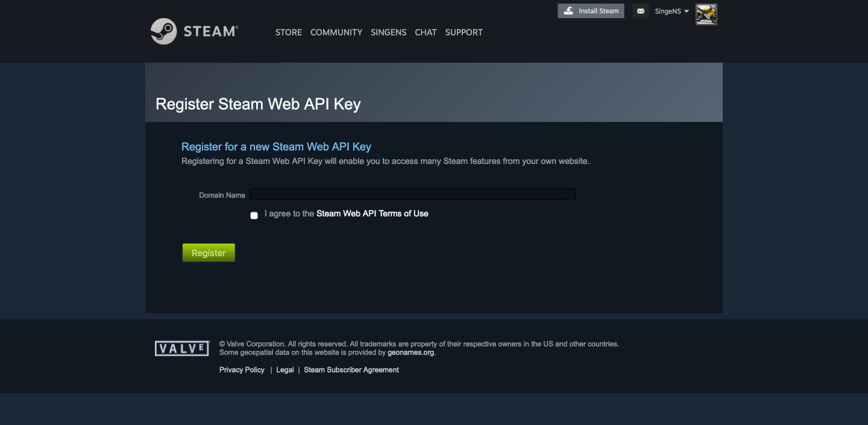Image resolution: width=868 pixels, height=425 pixels.
Task: Expand the SingeNS account dropdown
Action: (671, 11)
